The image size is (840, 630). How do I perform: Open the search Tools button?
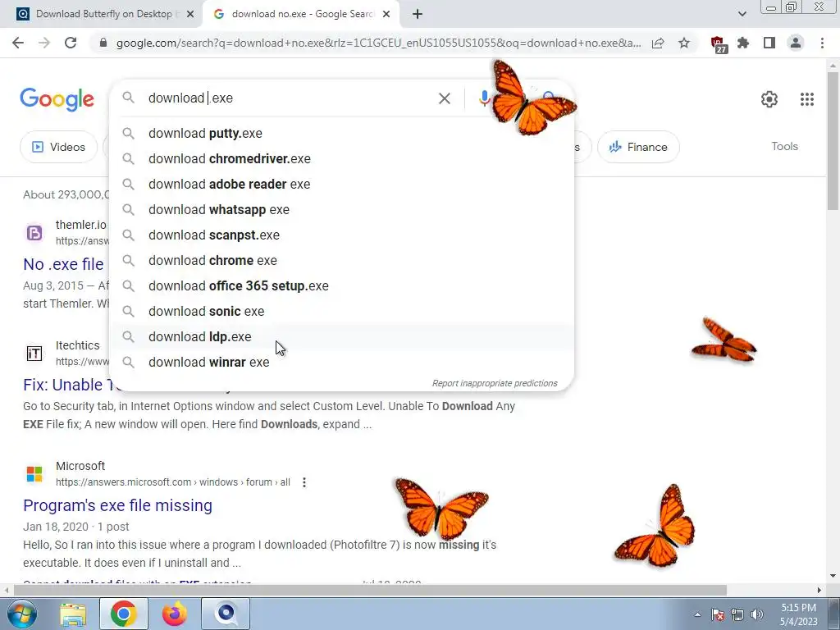click(x=784, y=146)
